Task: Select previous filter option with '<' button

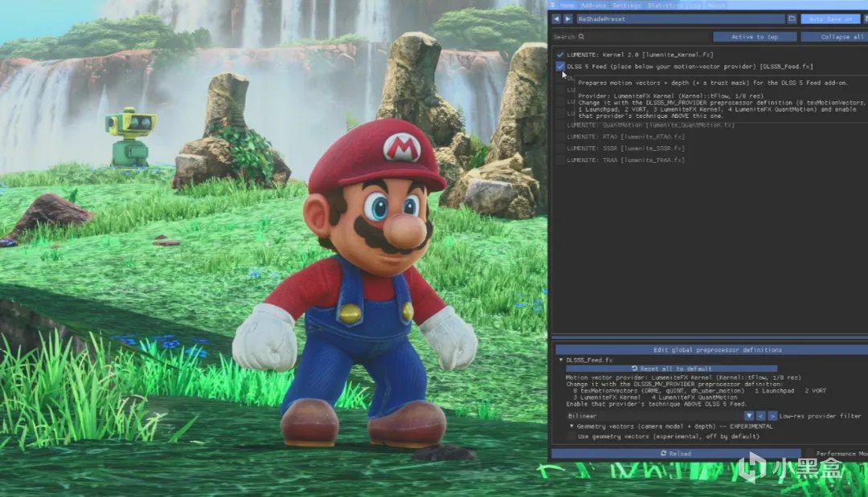Action: pyautogui.click(x=760, y=416)
